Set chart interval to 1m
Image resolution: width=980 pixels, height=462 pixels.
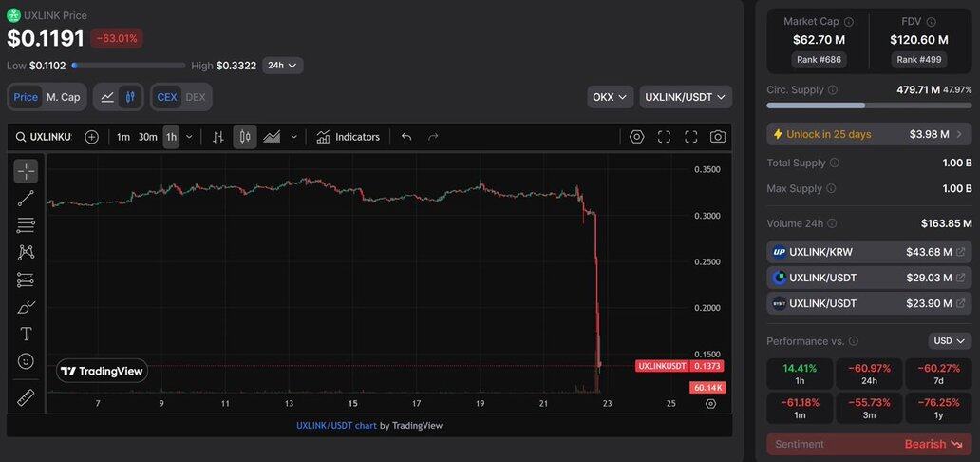point(123,137)
